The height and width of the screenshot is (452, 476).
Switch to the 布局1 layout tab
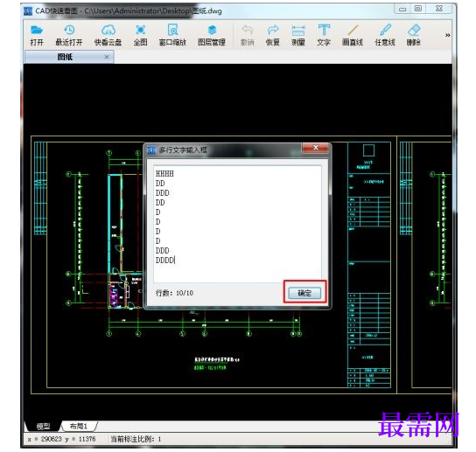pos(79,427)
